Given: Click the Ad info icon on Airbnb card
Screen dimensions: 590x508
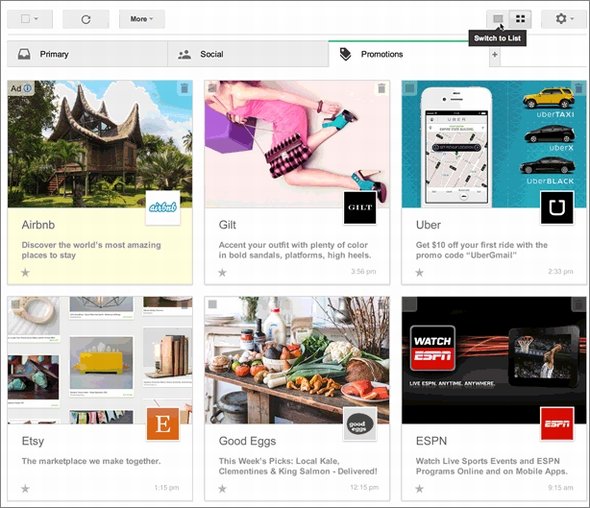Looking at the screenshot, I should tap(27, 88).
